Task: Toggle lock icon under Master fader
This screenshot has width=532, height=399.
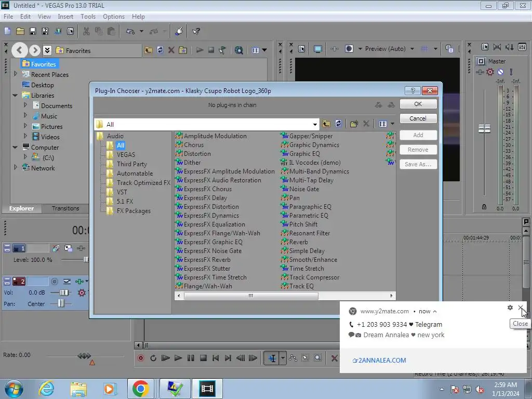Action: click(x=484, y=207)
